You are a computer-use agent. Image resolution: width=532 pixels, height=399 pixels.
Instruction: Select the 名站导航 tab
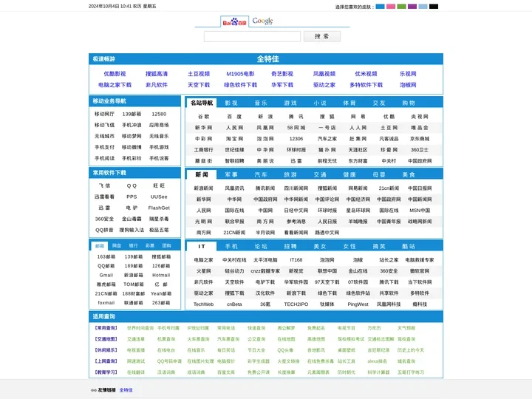click(202, 103)
